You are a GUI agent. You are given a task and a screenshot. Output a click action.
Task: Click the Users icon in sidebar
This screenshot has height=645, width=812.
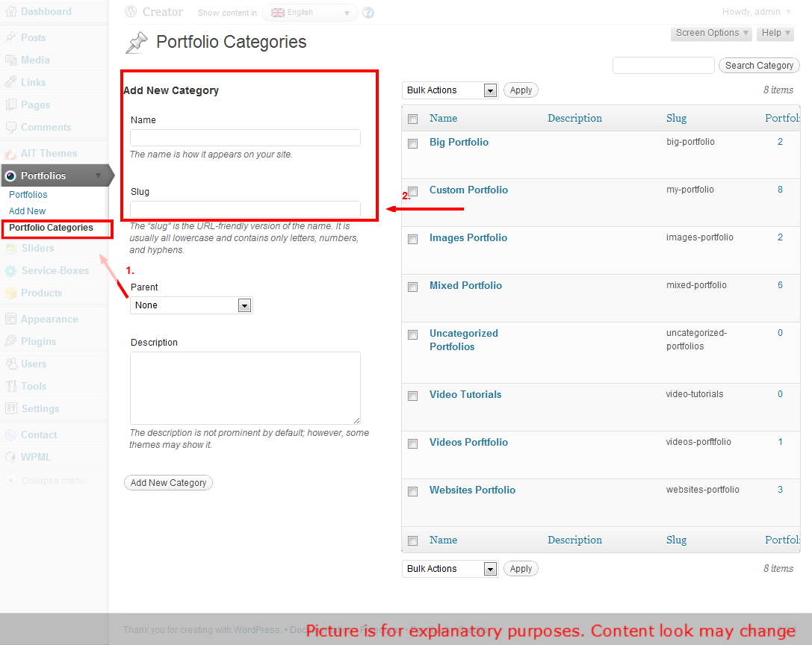click(x=10, y=364)
